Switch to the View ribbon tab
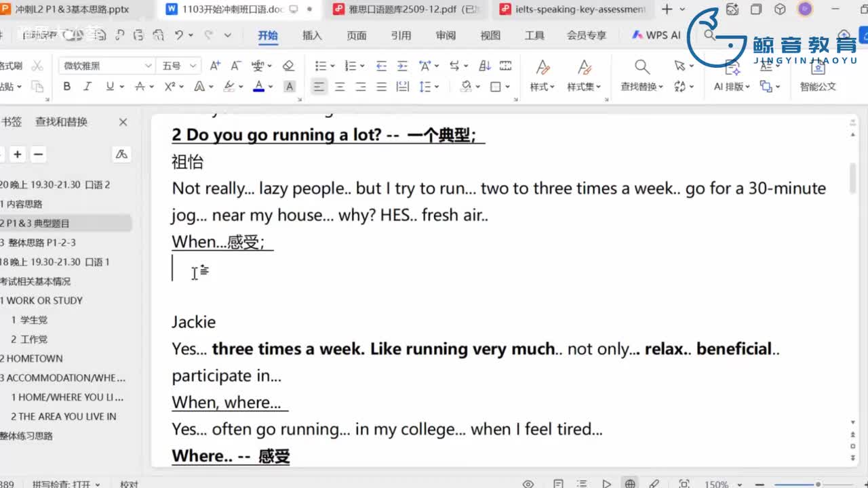Viewport: 868px width, 488px height. click(490, 35)
